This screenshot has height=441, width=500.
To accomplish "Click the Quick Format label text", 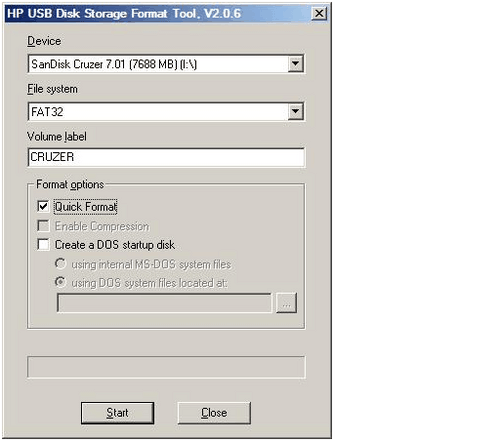I will (x=86, y=207).
